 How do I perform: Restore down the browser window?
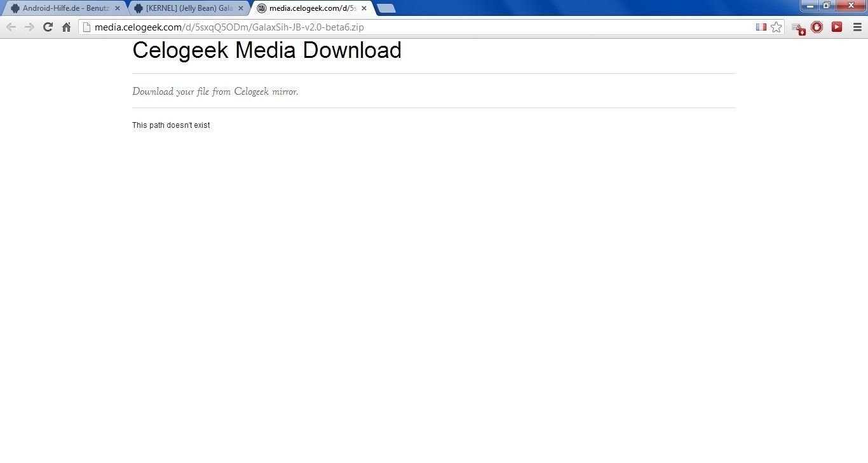827,5
